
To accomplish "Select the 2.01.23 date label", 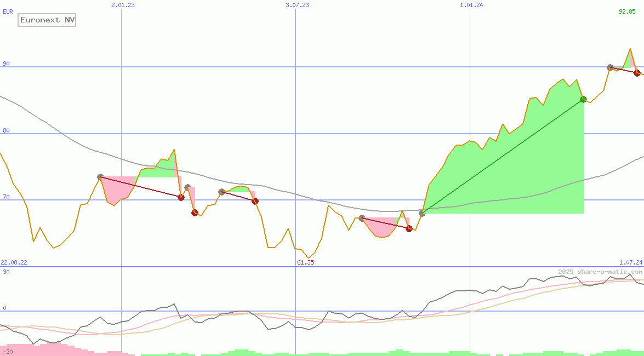I will pyautogui.click(x=123, y=5).
